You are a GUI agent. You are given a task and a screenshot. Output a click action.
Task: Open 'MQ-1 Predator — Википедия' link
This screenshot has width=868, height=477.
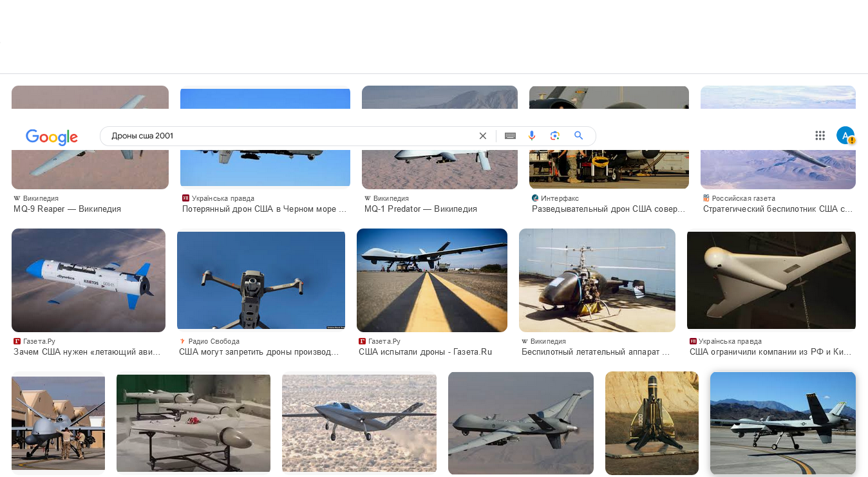point(420,209)
